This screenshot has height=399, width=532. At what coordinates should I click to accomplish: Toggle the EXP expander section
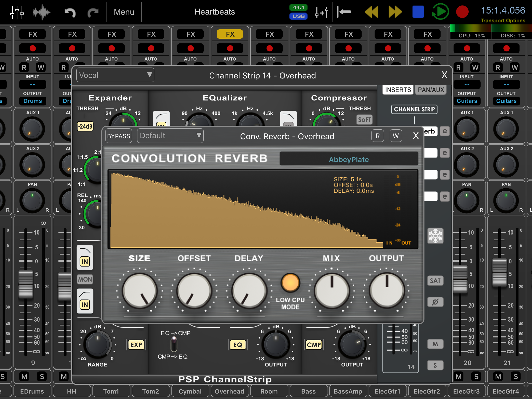click(x=136, y=345)
